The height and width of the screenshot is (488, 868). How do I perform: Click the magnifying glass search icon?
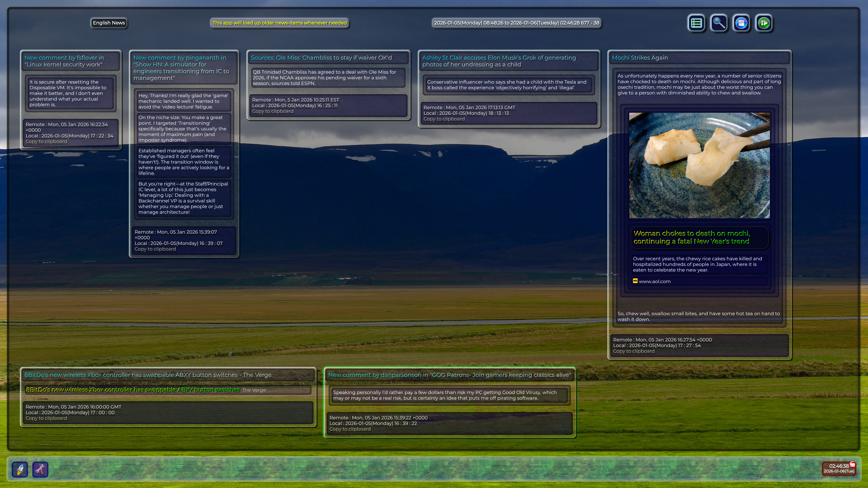point(719,23)
